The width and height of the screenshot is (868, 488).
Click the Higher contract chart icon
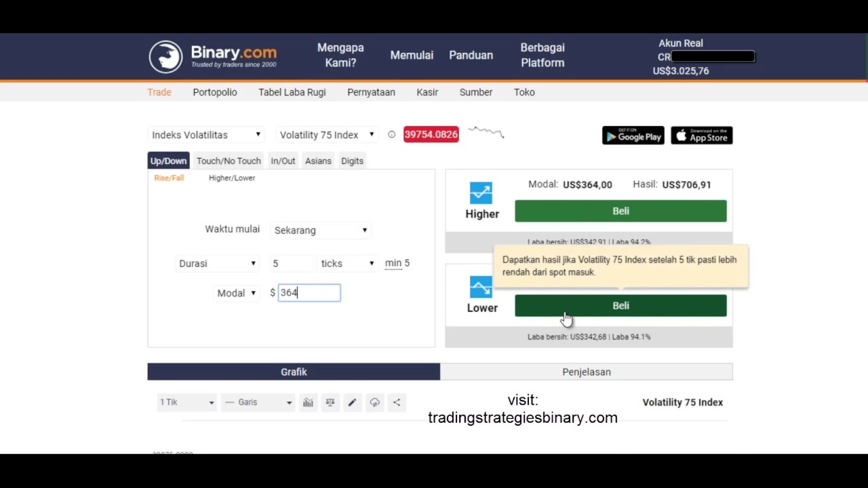pos(481,193)
